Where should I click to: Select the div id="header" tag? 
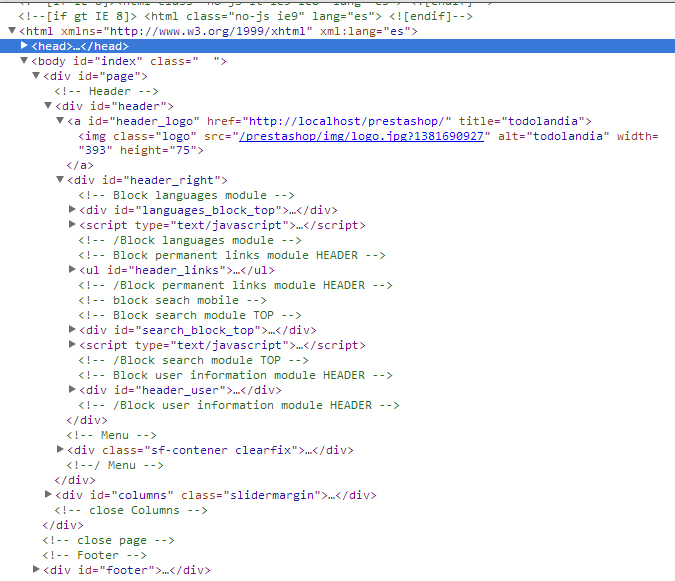[115, 106]
